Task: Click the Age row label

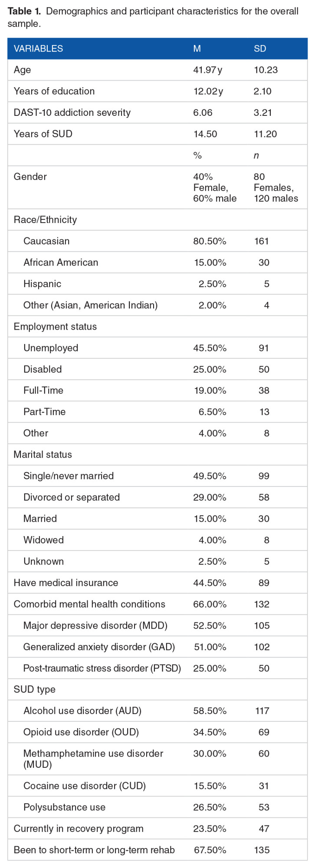Action: point(22,70)
